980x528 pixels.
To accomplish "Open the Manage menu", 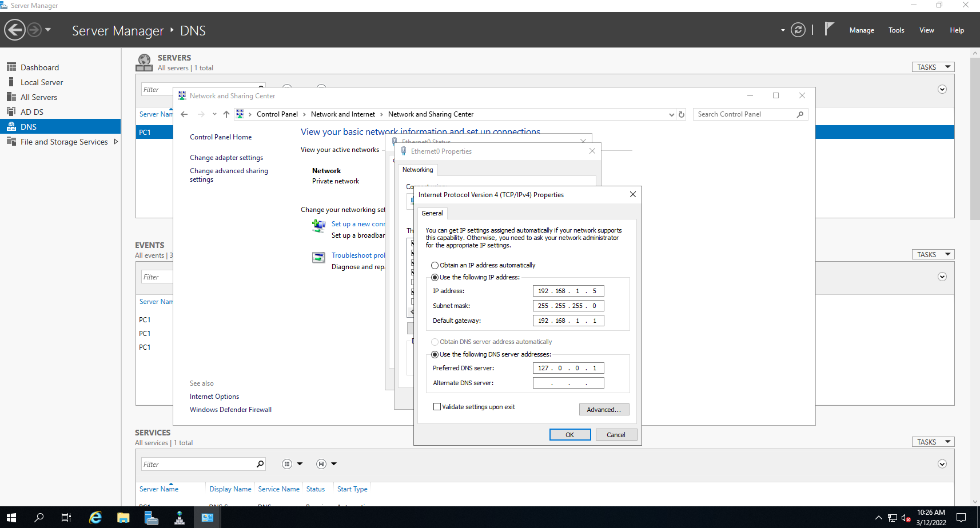I will point(862,30).
